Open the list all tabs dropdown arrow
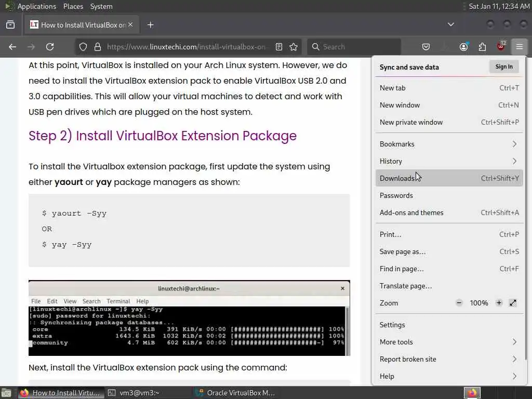532x399 pixels. click(x=451, y=24)
